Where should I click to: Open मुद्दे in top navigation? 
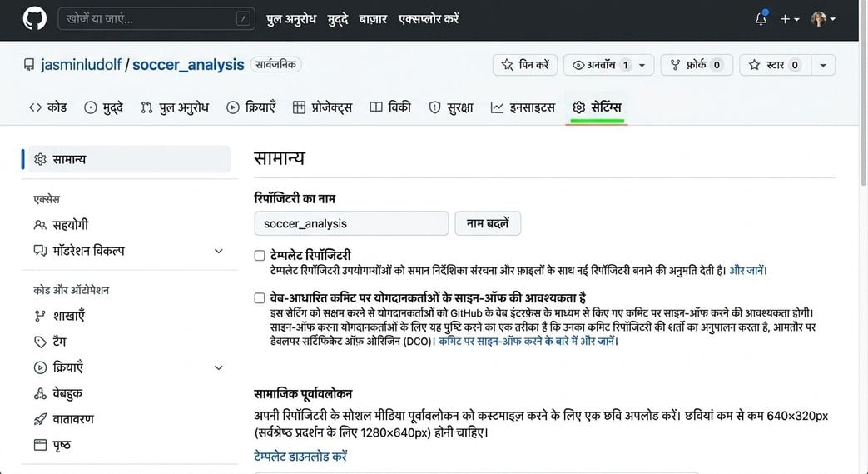(x=338, y=19)
